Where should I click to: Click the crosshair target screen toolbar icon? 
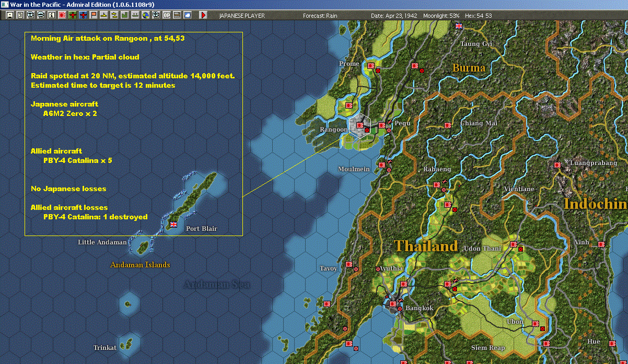pyautogui.click(x=156, y=15)
